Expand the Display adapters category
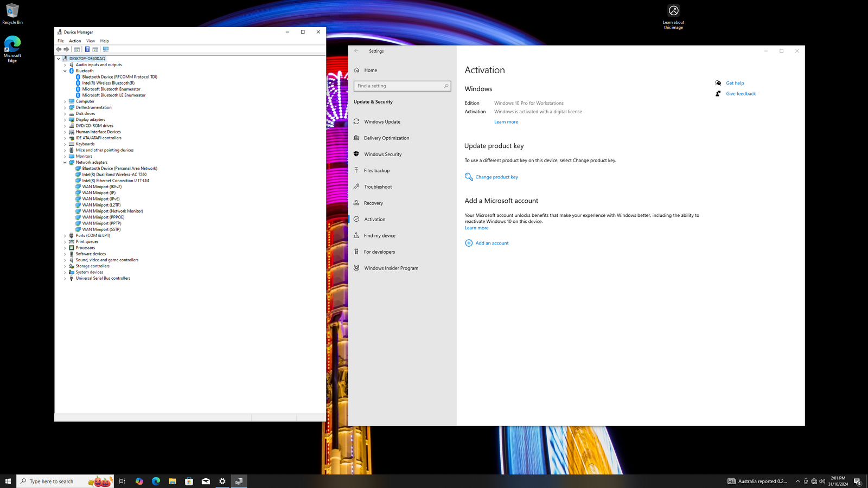The width and height of the screenshot is (868, 488). [x=65, y=120]
